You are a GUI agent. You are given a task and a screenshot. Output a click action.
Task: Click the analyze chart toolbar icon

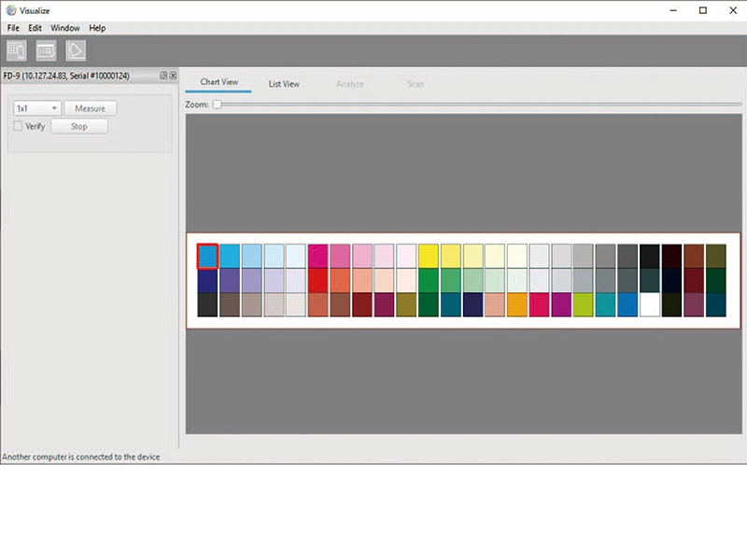(75, 49)
